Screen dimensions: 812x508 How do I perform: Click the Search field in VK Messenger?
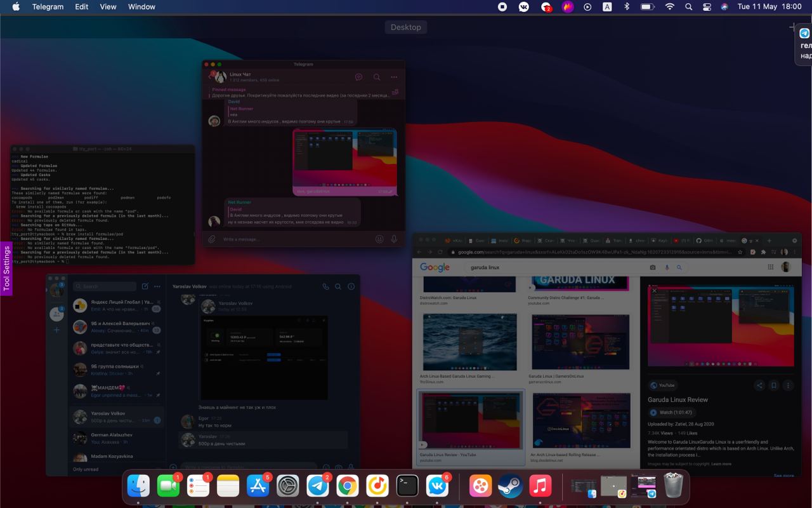[105, 286]
